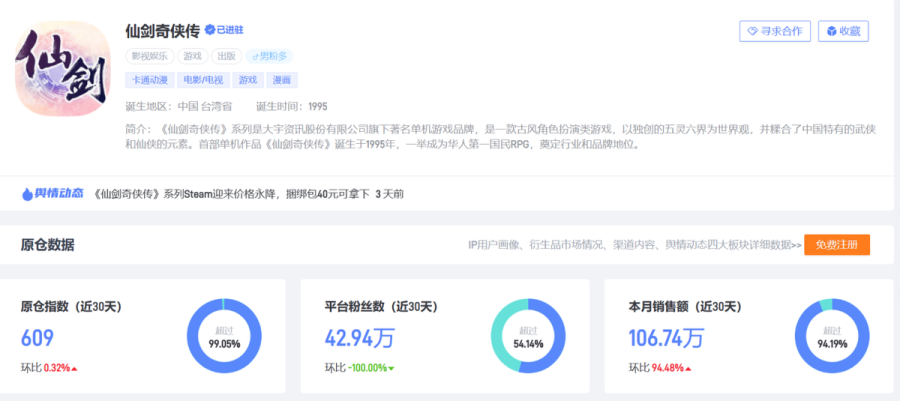Click the diamond icon in 寻求合作
Screen dimensions: 900x401
[750, 31]
